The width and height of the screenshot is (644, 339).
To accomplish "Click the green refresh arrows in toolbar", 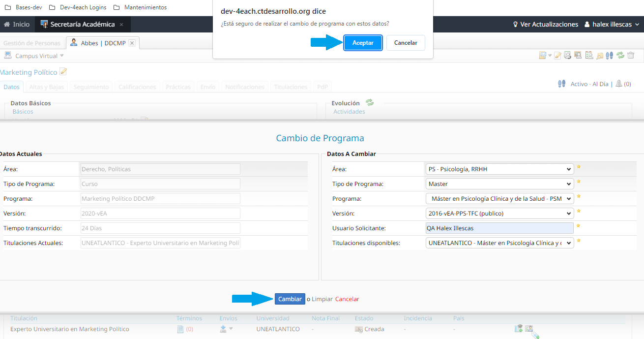I will [620, 56].
